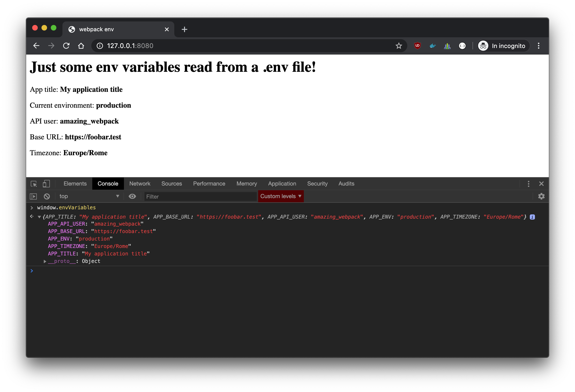Bookmark this page with the star icon
This screenshot has width=575, height=392.
(x=399, y=46)
